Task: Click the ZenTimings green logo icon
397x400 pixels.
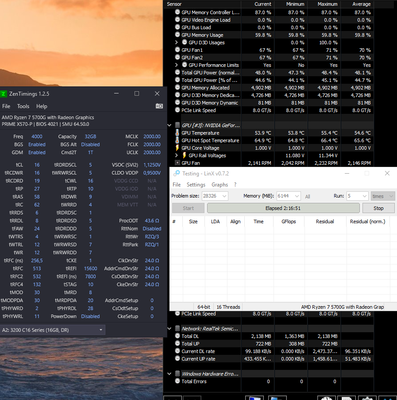Action: (x=3, y=94)
